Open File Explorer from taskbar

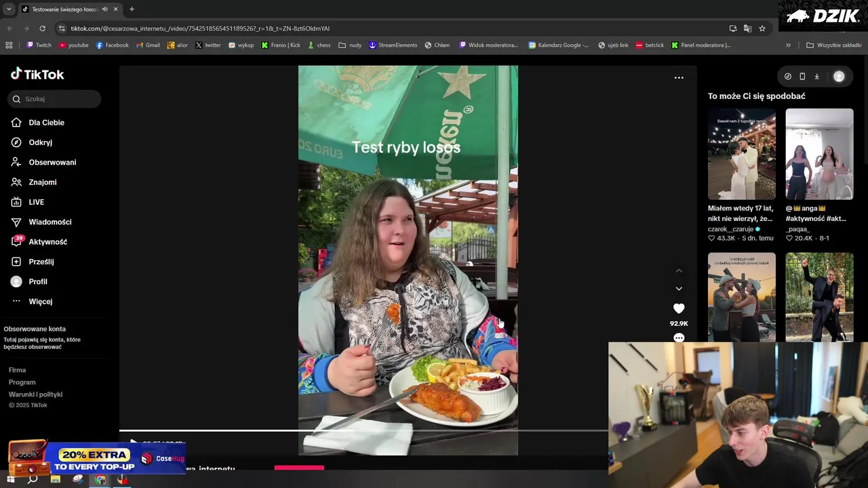(56, 480)
